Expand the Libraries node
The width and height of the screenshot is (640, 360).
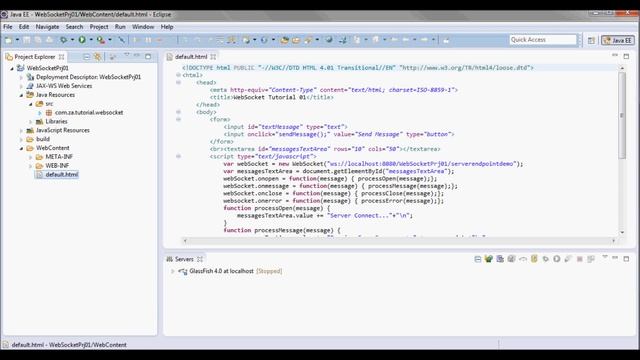click(30, 122)
